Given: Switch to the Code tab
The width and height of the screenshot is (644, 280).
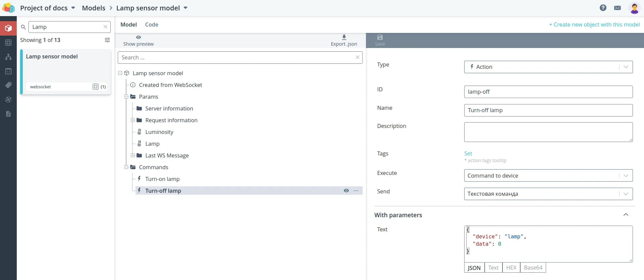Looking at the screenshot, I should pos(152,25).
